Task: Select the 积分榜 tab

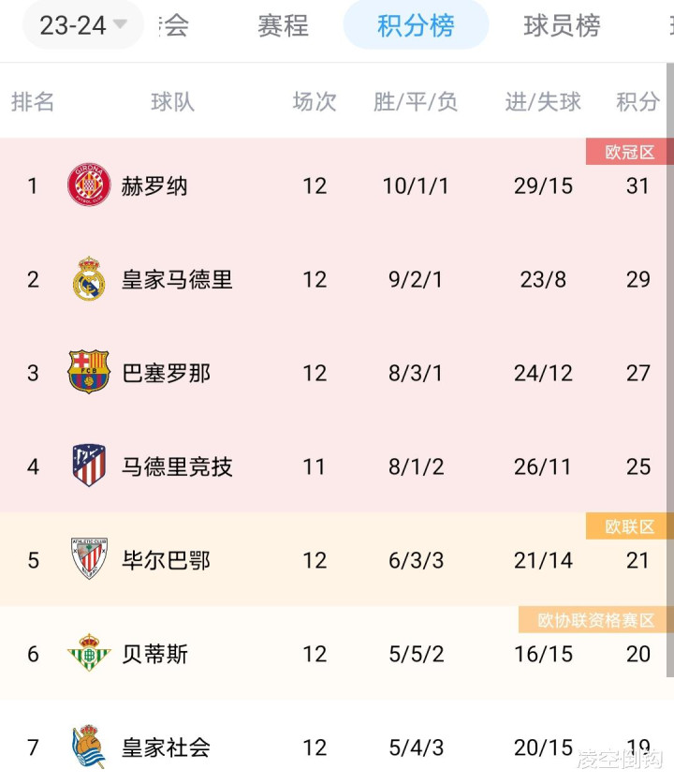Action: (x=416, y=25)
